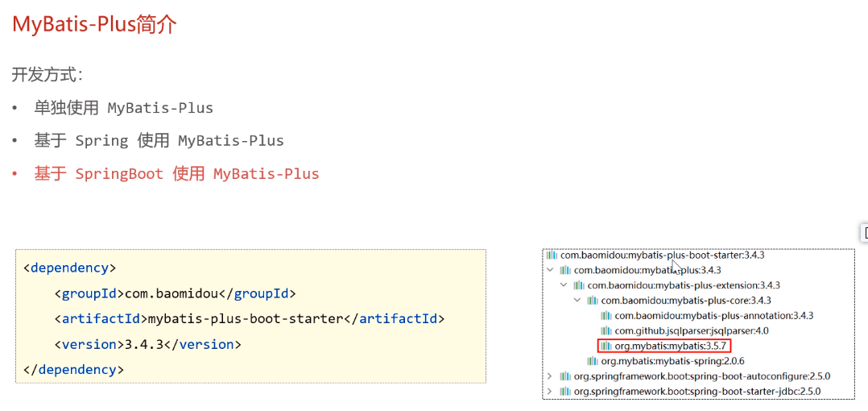
Task: Click red bullet 基于 SpringBoot 使用 MyBatis-Plus
Action: click(x=176, y=174)
